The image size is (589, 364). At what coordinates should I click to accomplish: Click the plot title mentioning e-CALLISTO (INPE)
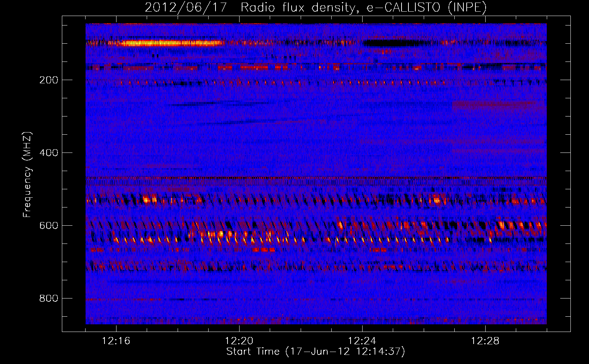[x=316, y=7]
